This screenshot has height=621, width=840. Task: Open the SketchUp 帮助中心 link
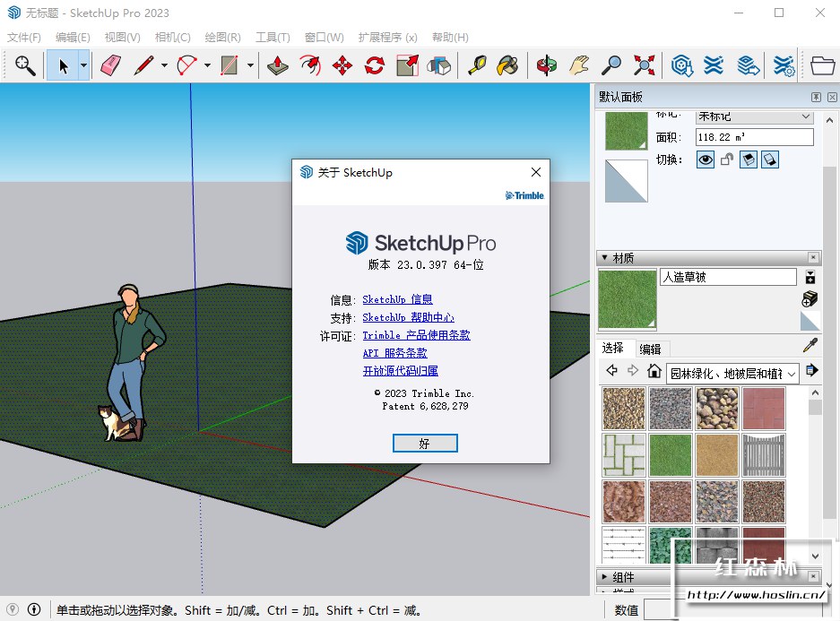(408, 317)
